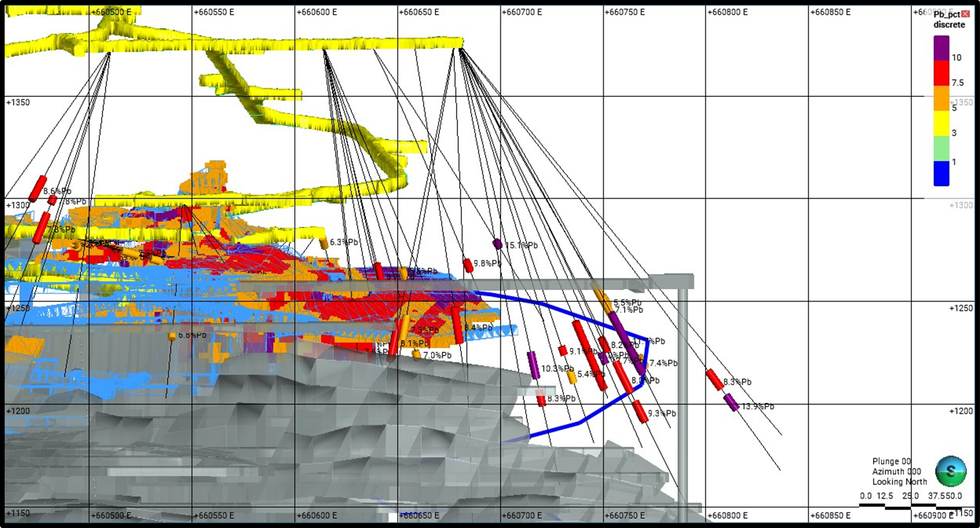Viewport: 980px width, 528px height.
Task: Pick the orange legend color band
Action: [941, 96]
